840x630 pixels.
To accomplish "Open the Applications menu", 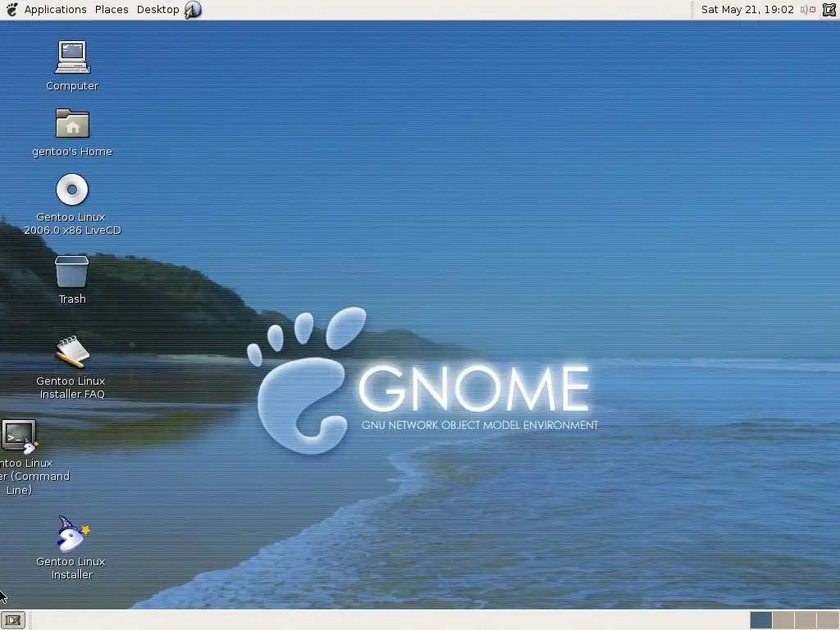I will tap(55, 10).
